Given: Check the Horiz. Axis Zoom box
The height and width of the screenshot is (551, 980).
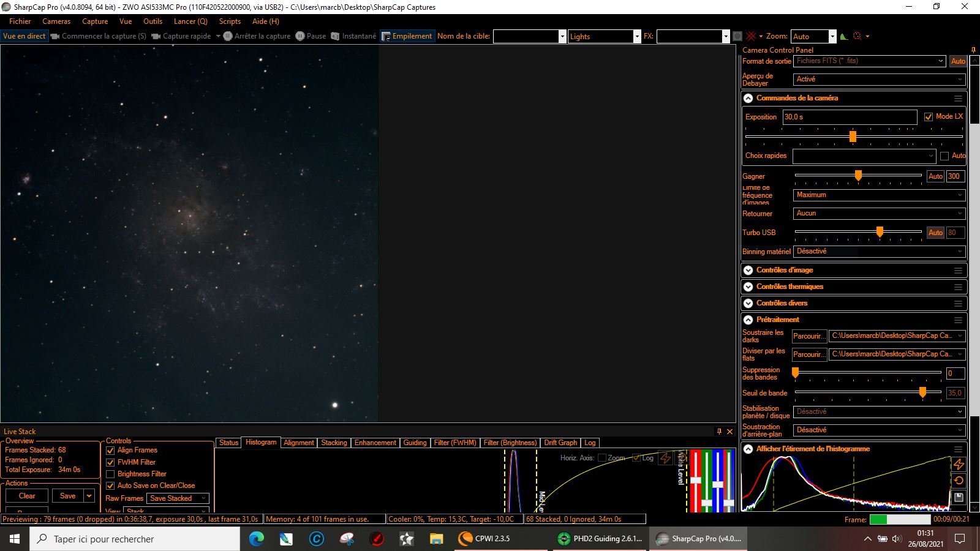Looking at the screenshot, I should tap(601, 458).
